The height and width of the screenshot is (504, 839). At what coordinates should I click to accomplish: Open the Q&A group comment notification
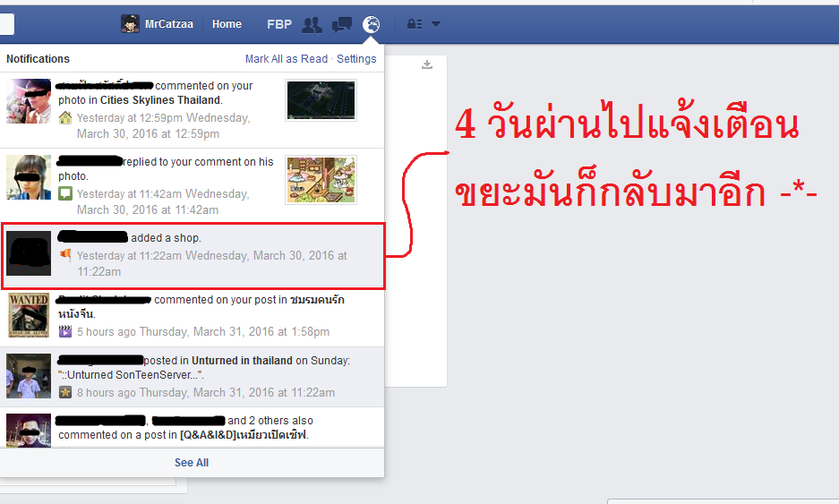coord(193,428)
